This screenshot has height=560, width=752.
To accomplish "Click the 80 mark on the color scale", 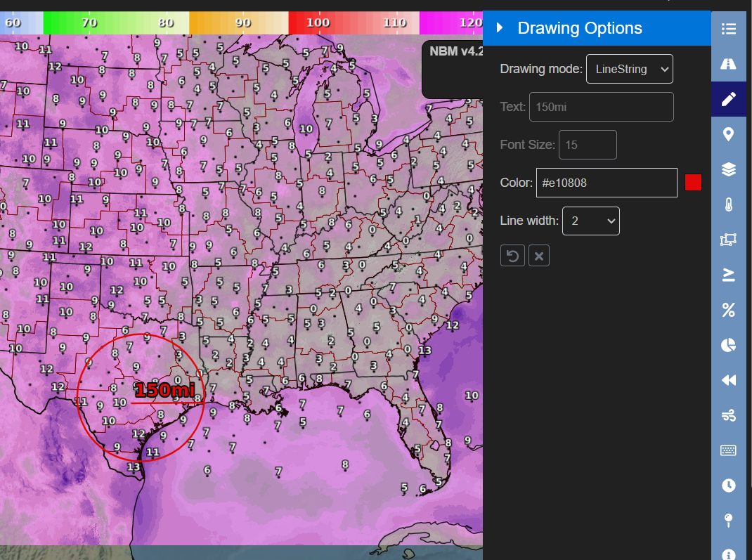I will [166, 22].
